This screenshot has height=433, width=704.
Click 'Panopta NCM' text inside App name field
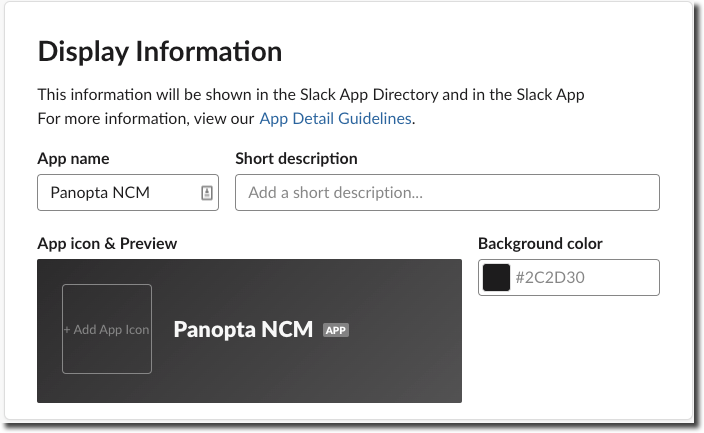click(x=100, y=193)
